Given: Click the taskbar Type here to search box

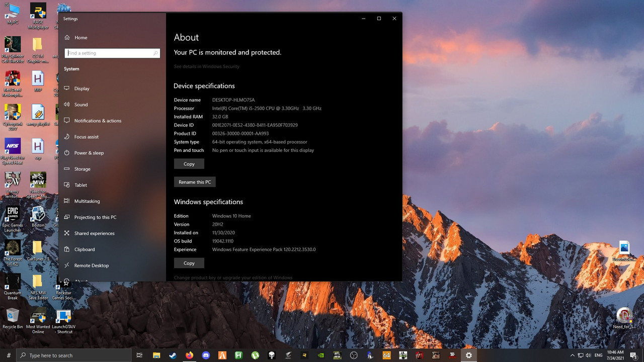Looking at the screenshot, I should (x=73, y=355).
